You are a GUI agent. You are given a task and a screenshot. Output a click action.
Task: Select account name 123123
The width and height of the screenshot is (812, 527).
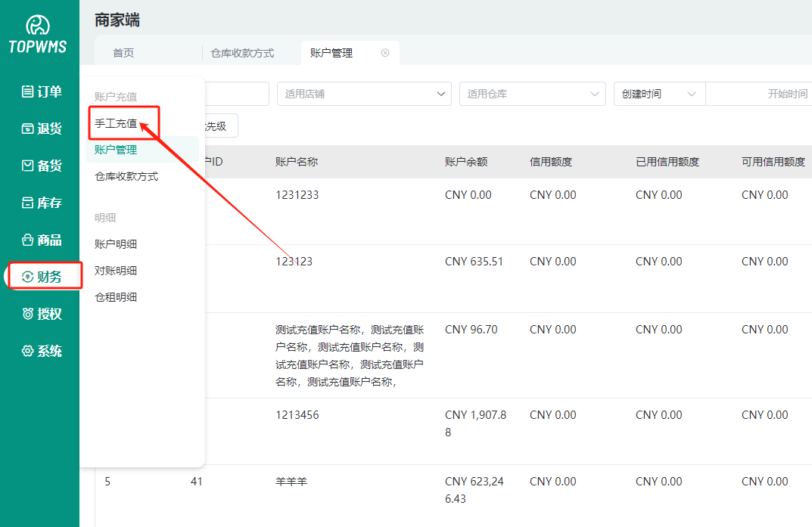(x=294, y=262)
